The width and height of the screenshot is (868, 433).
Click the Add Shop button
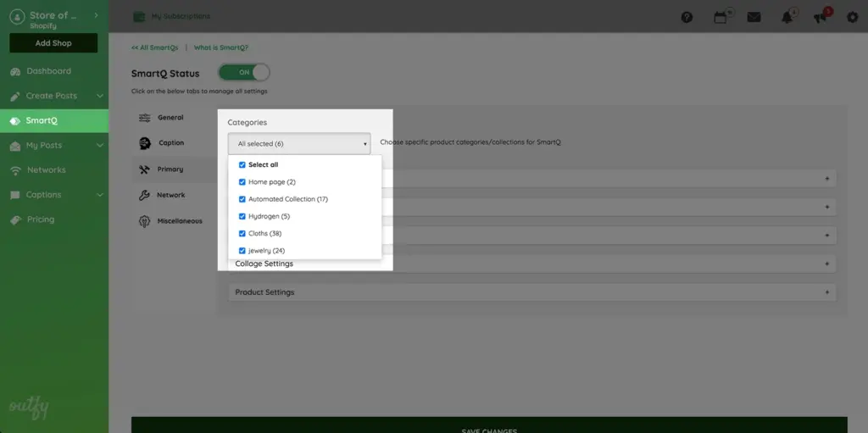(53, 43)
